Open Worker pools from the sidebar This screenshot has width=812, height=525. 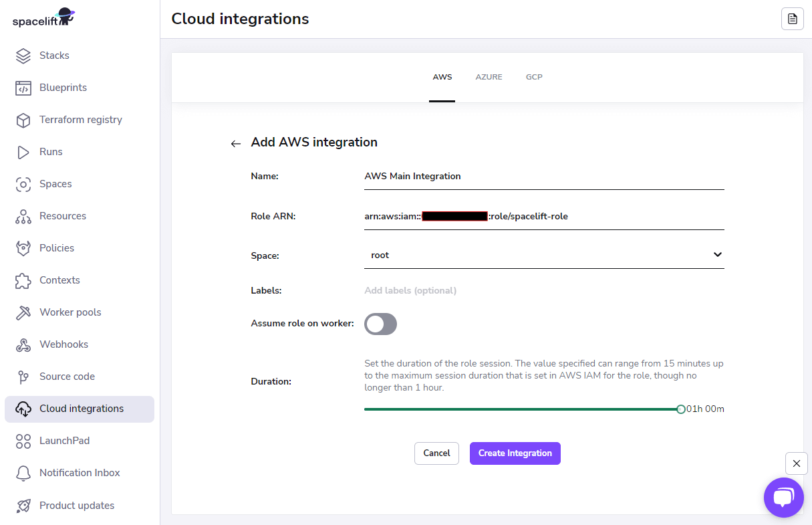[70, 312]
